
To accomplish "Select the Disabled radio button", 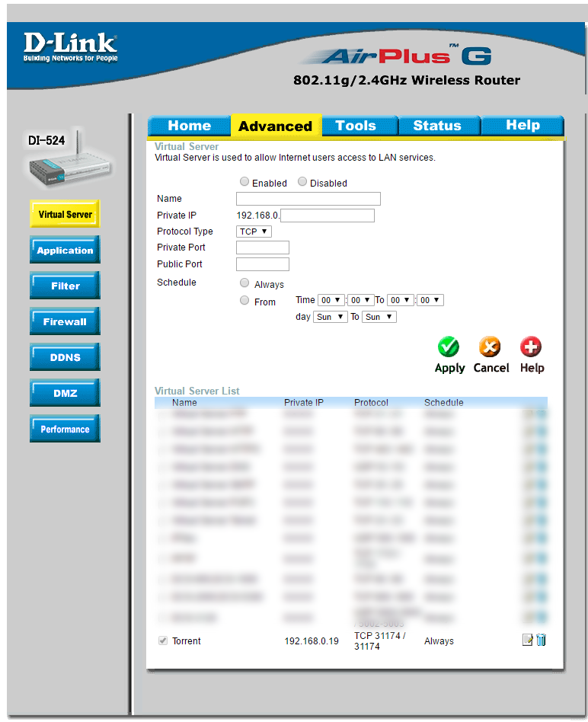I will coord(302,181).
